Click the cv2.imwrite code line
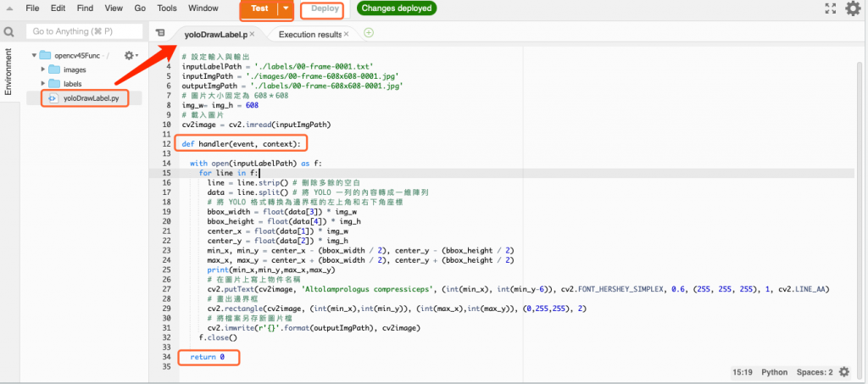The width and height of the screenshot is (868, 384). click(314, 328)
